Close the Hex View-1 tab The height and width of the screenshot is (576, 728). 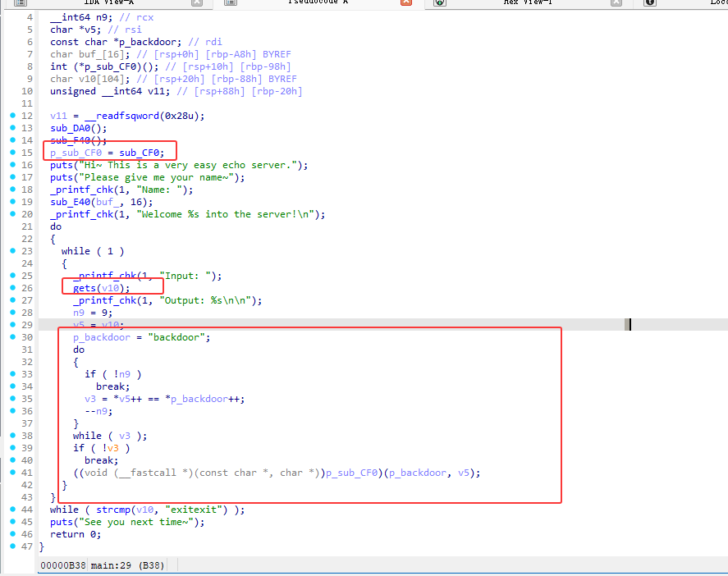(x=616, y=3)
